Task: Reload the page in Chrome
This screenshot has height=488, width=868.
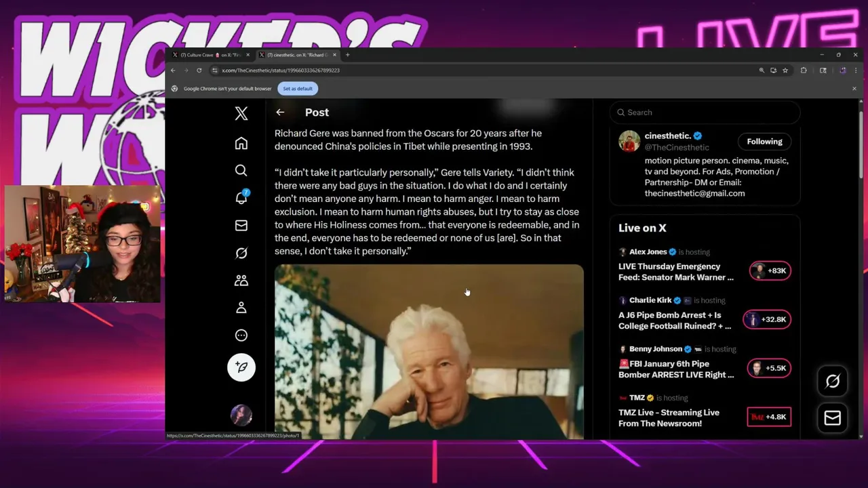Action: (x=199, y=70)
